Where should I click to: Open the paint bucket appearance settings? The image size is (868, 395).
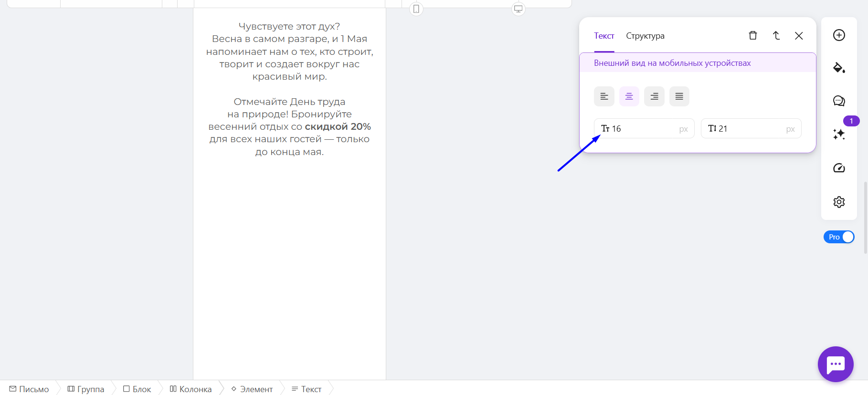click(x=839, y=68)
